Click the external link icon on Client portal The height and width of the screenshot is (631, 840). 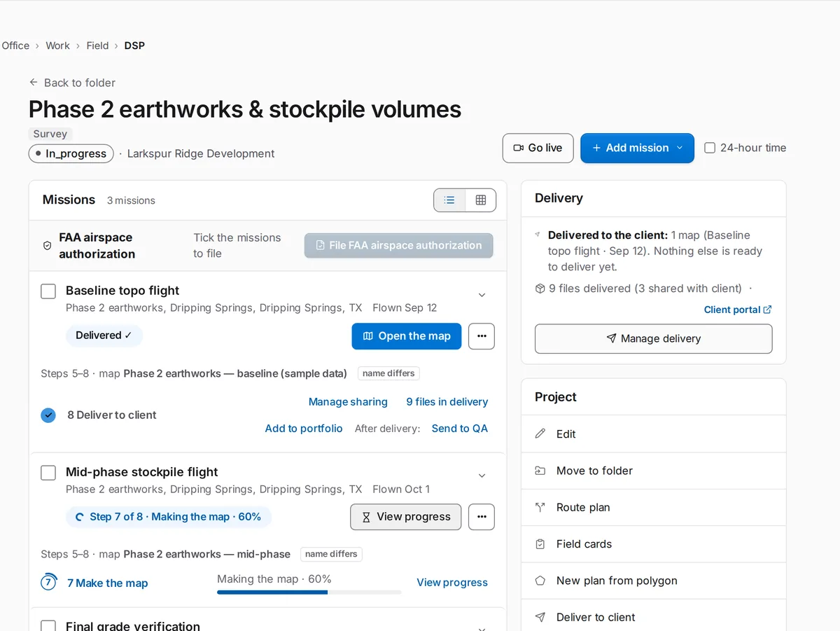(767, 310)
